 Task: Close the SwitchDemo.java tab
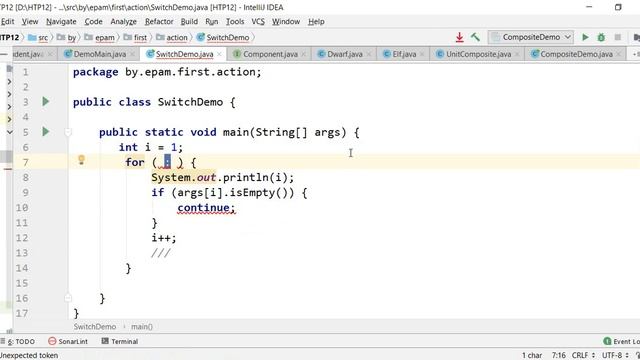pyautogui.click(x=220, y=54)
